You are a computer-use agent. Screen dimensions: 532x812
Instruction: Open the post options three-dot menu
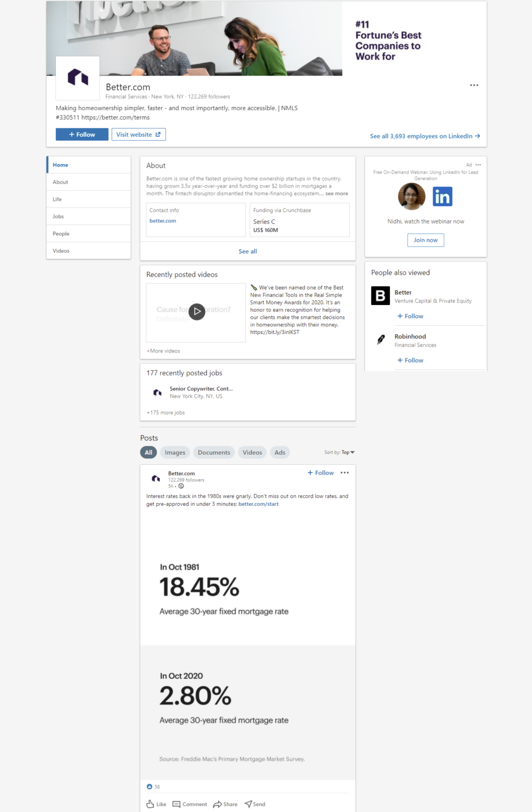tap(345, 472)
